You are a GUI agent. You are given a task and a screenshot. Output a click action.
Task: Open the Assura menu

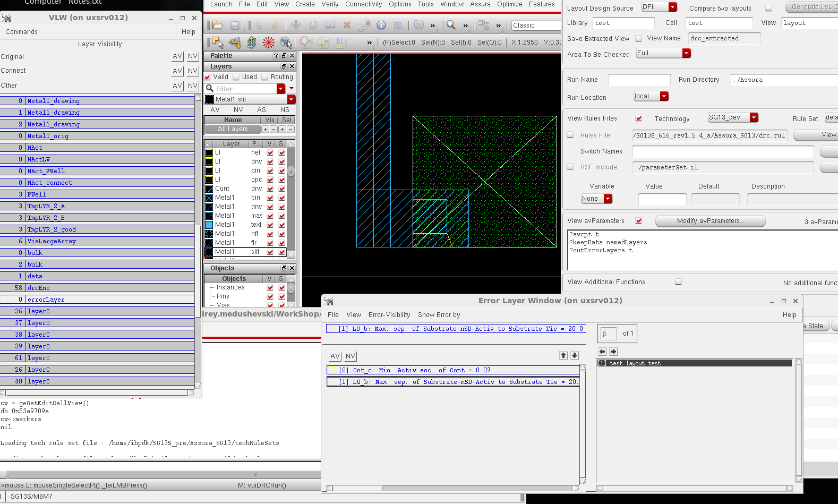click(x=480, y=4)
